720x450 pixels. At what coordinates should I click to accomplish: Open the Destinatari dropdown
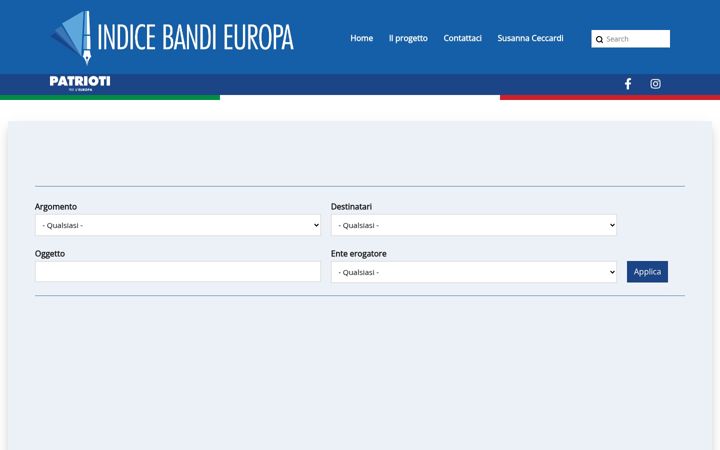tap(473, 225)
